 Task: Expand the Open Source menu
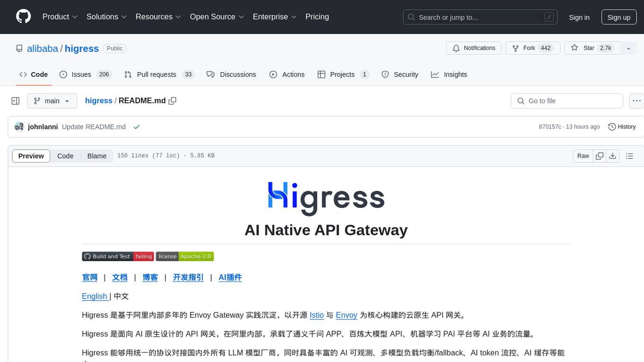217,17
